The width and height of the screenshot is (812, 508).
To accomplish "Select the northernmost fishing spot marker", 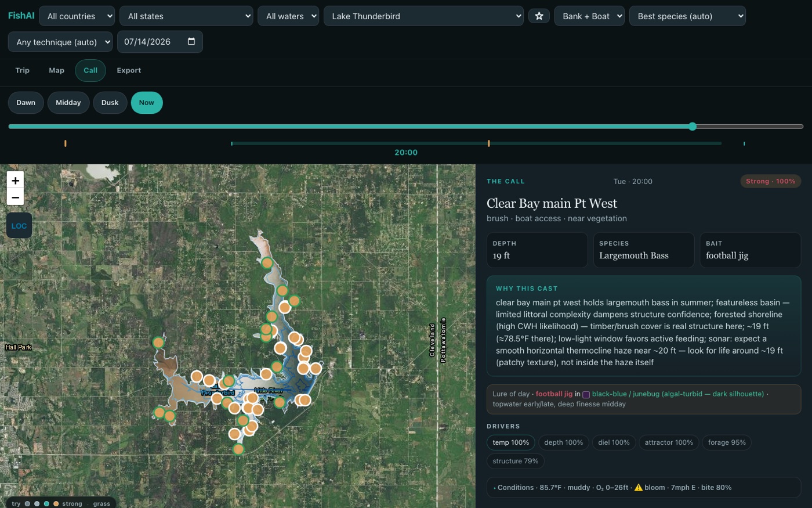I will 267,263.
